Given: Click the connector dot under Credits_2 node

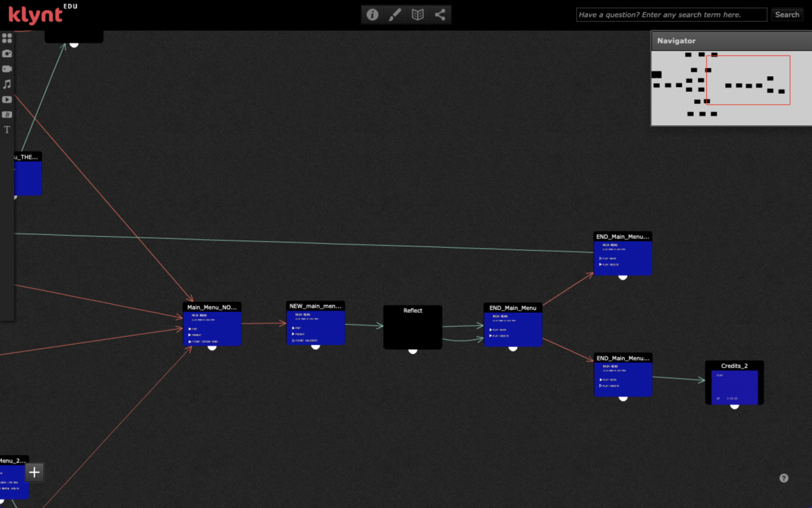Looking at the screenshot, I should (x=734, y=406).
